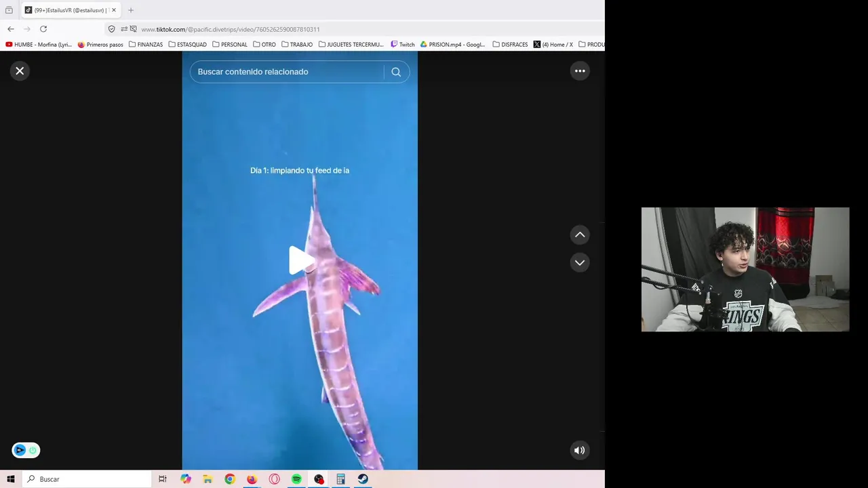This screenshot has height=488, width=868.
Task: Click the webcam overlay of the streamer
Action: click(745, 270)
